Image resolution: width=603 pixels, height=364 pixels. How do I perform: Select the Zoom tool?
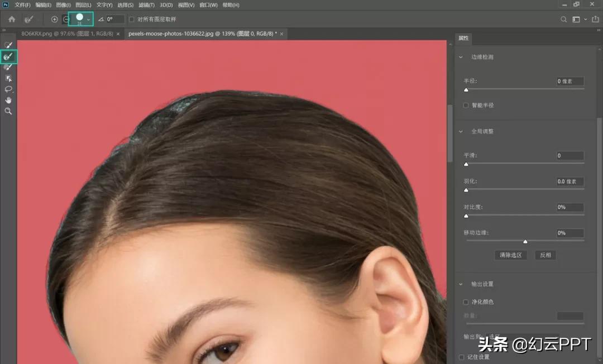tap(8, 111)
